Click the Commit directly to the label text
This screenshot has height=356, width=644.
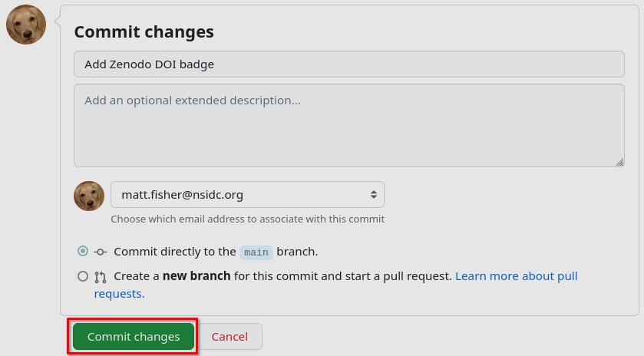coord(175,252)
